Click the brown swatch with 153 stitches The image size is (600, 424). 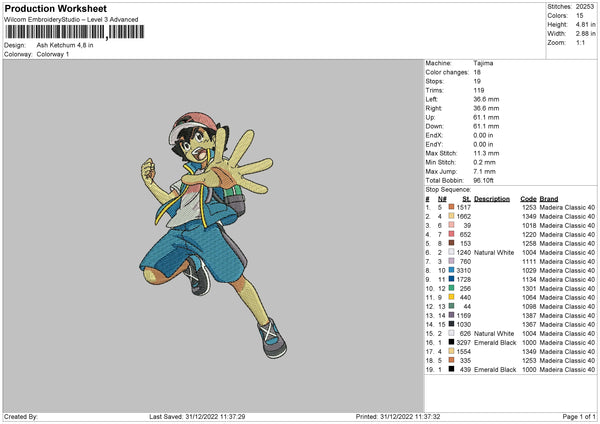[452, 243]
